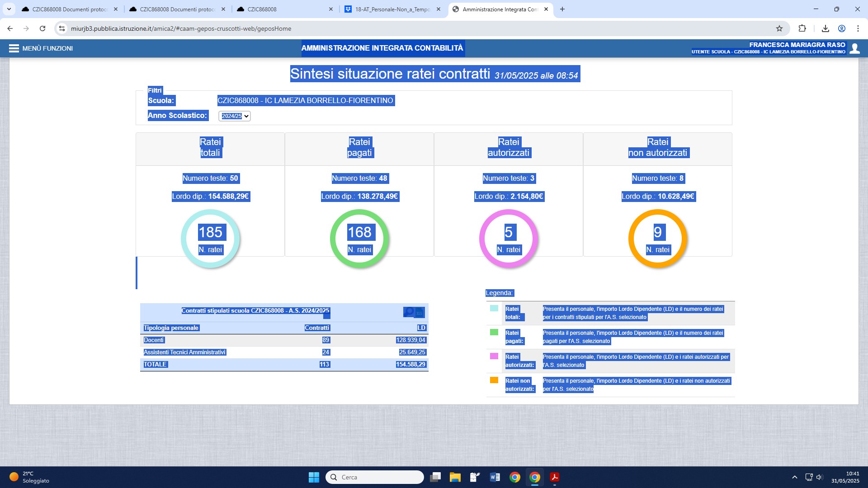Click the AMMINISTRAZIONE INTEGRATA CONTABILITÀ header title

coord(382,48)
